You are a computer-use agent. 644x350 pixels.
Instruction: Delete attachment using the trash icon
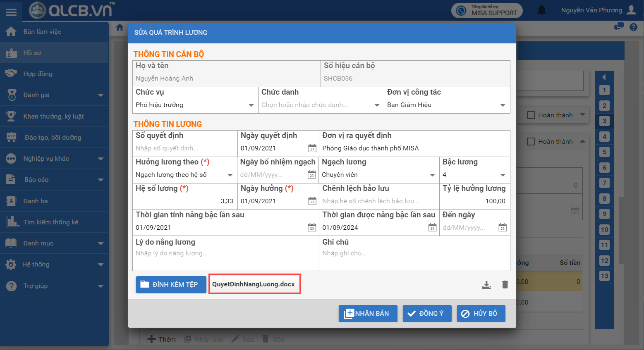[505, 285]
